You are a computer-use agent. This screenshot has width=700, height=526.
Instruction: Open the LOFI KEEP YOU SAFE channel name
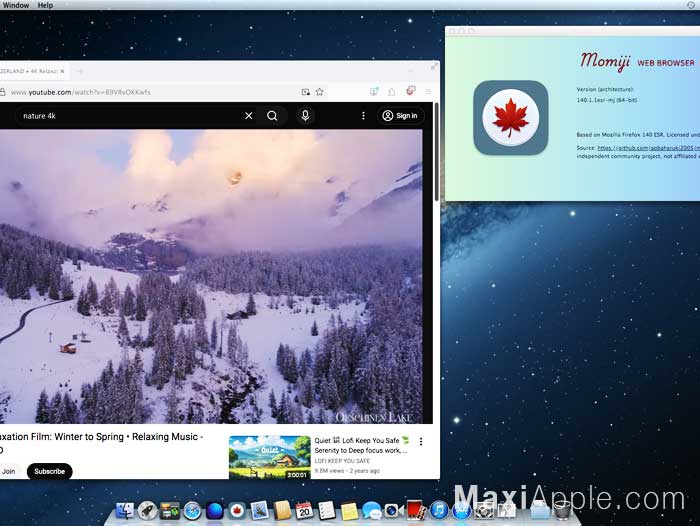coord(342,461)
